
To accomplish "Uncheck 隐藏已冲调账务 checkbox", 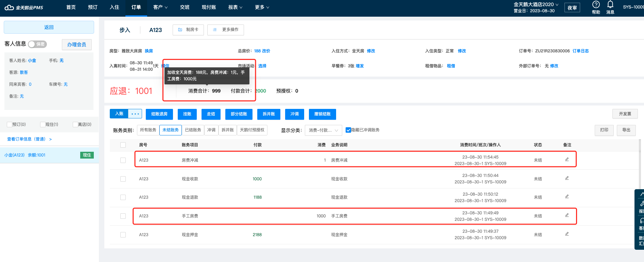I will (348, 130).
